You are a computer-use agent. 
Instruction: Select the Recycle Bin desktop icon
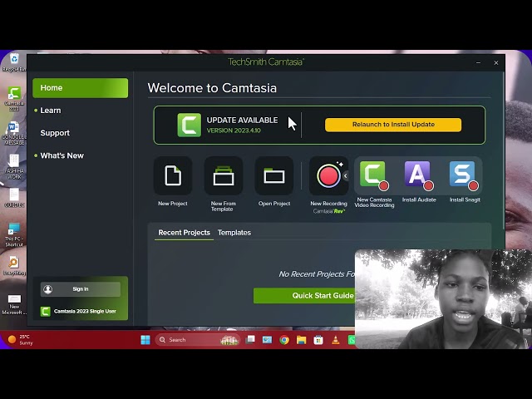coord(14,62)
